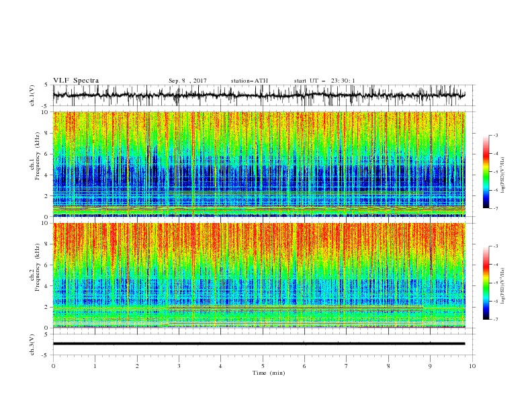532x411 pixels.
Task: Click 'log(PSD)(V²/Hz)' label beside ch.1 colorbar
Action: [x=503, y=175]
